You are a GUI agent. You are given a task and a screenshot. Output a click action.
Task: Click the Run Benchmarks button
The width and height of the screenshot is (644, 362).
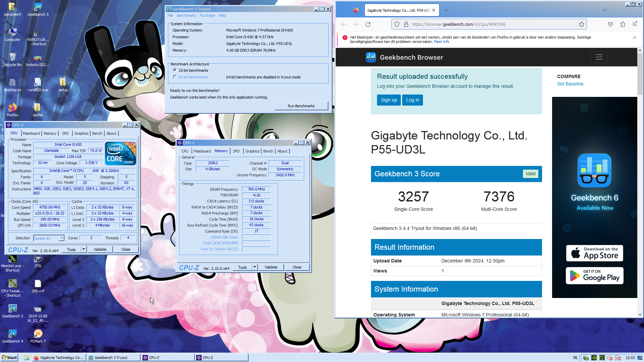pyautogui.click(x=301, y=106)
